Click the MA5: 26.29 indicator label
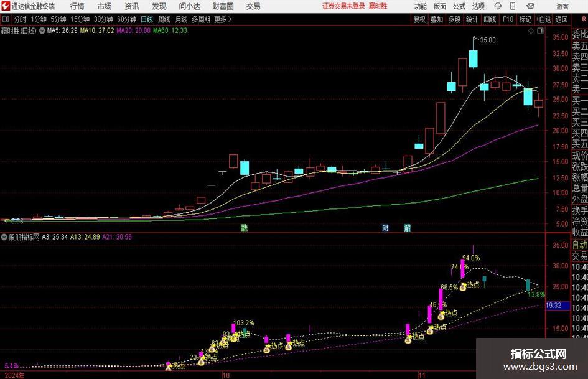The width and height of the screenshot is (588, 379). (62, 30)
